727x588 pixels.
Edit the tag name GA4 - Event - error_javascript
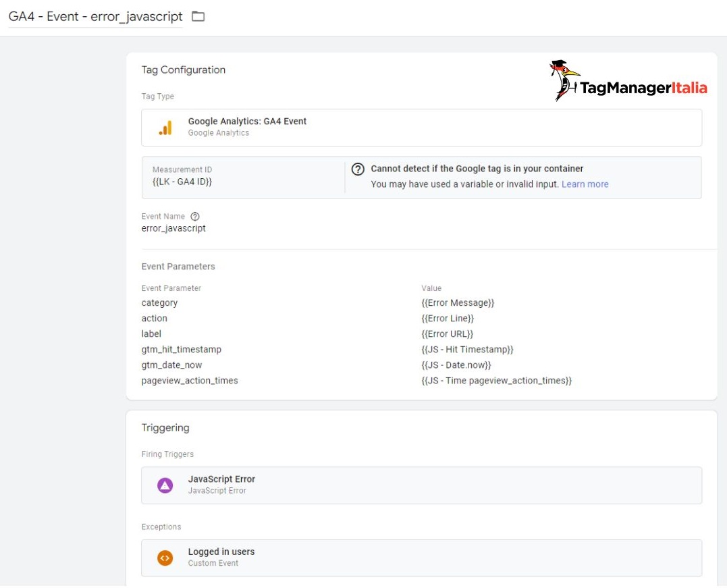95,16
